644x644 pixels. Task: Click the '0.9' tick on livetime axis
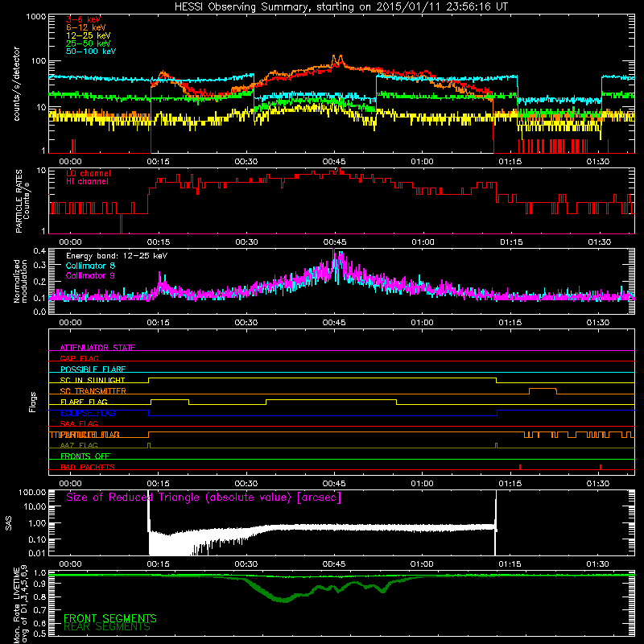pyautogui.click(x=39, y=584)
